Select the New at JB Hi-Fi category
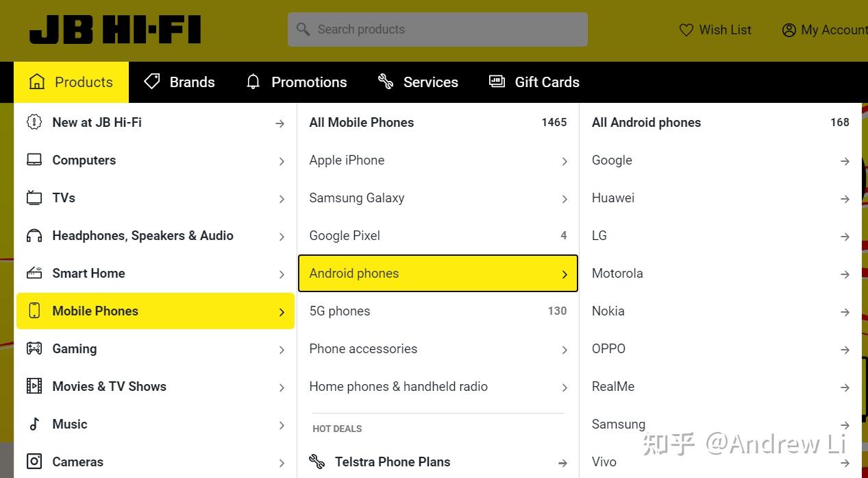 point(156,122)
